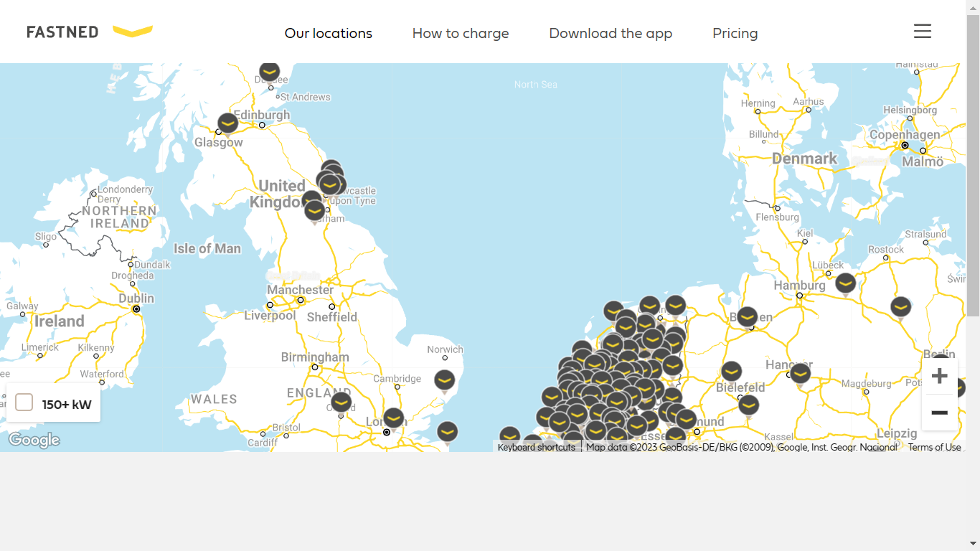Select the station marker covering Dortmund label

pos(687,420)
